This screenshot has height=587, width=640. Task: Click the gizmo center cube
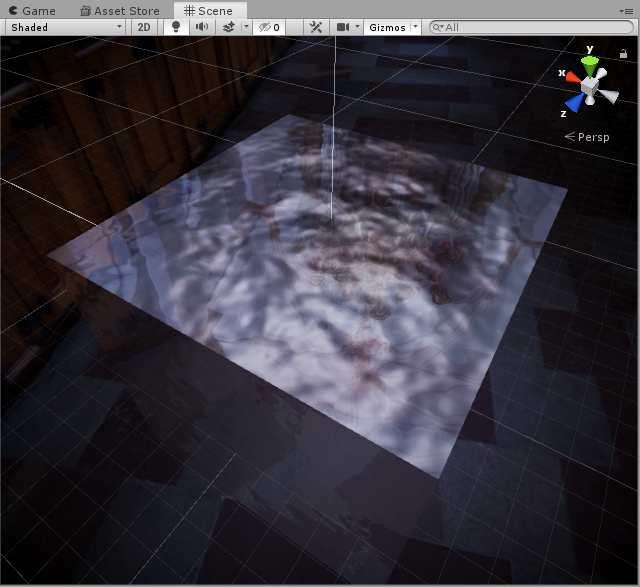tap(589, 86)
